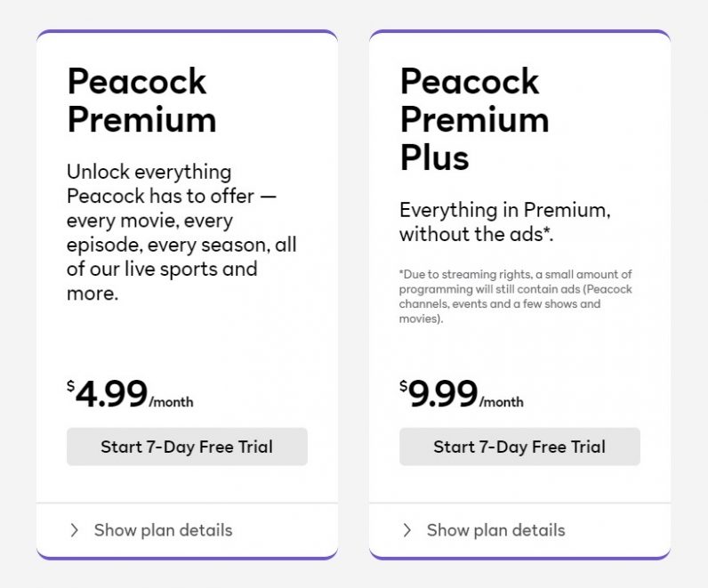Click the $4.99 price amount

click(x=111, y=394)
